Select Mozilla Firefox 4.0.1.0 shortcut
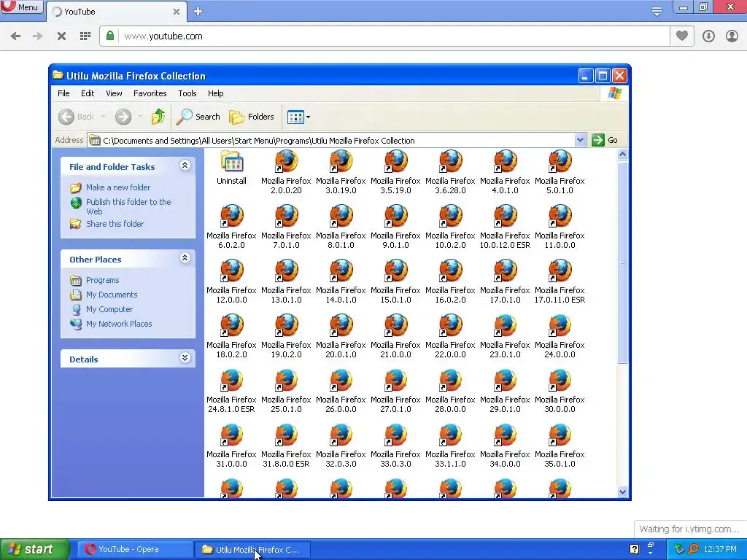This screenshot has width=747, height=560. tap(505, 172)
